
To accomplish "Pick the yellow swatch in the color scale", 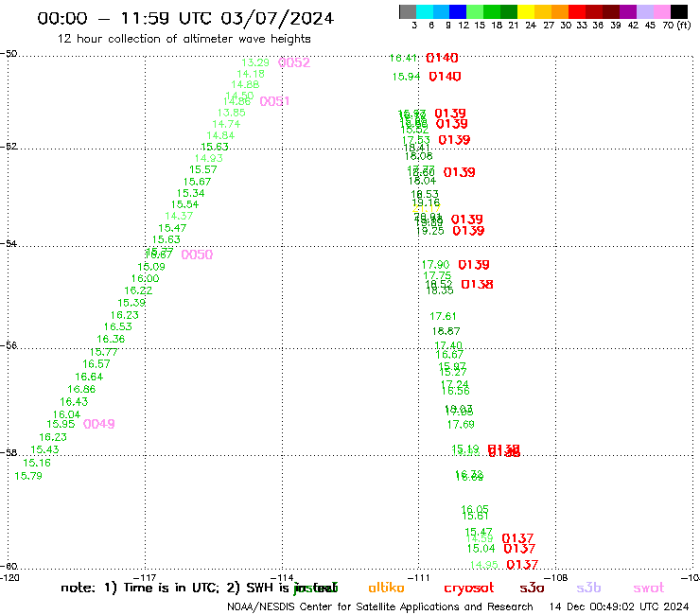I will [526, 11].
